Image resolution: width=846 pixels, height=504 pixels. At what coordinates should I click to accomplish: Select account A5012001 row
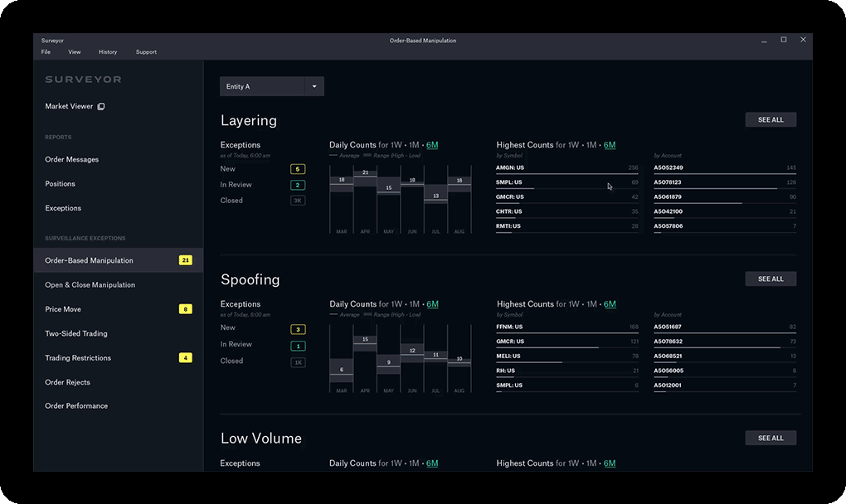(x=725, y=386)
